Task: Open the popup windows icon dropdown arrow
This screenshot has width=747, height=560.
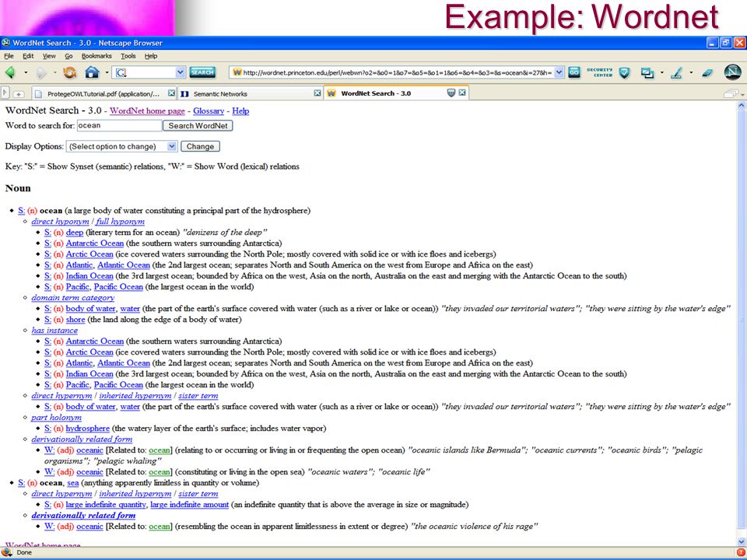Action: [x=661, y=73]
